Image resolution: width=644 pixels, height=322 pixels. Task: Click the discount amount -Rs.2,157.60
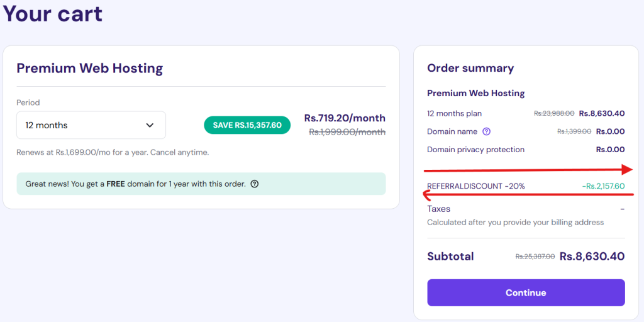click(603, 186)
